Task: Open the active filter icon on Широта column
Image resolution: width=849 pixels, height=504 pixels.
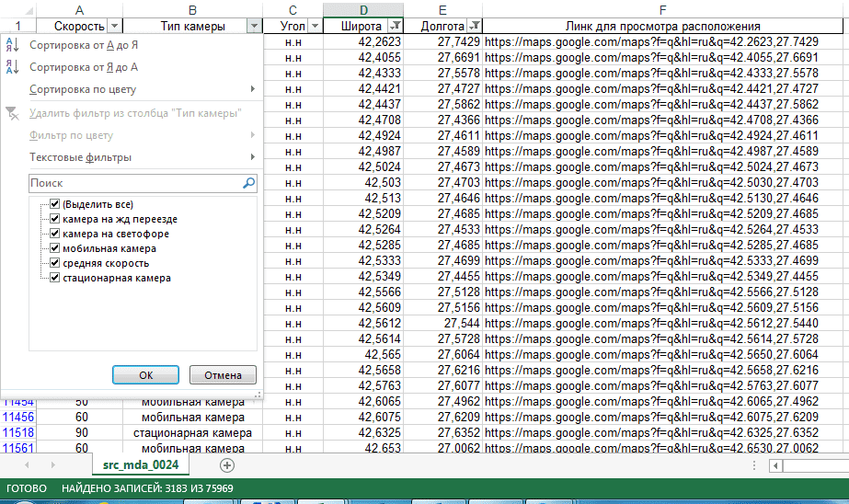Action: pos(396,27)
